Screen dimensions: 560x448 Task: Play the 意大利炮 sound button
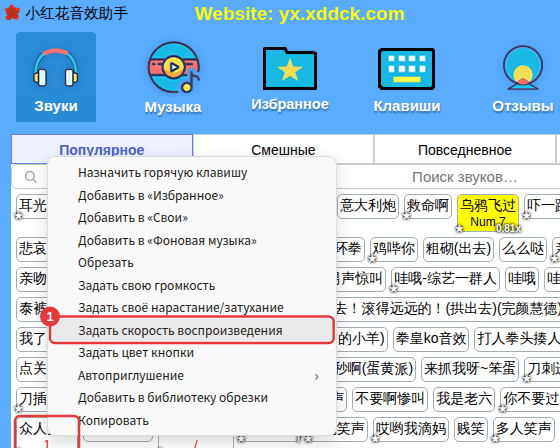[x=368, y=206]
